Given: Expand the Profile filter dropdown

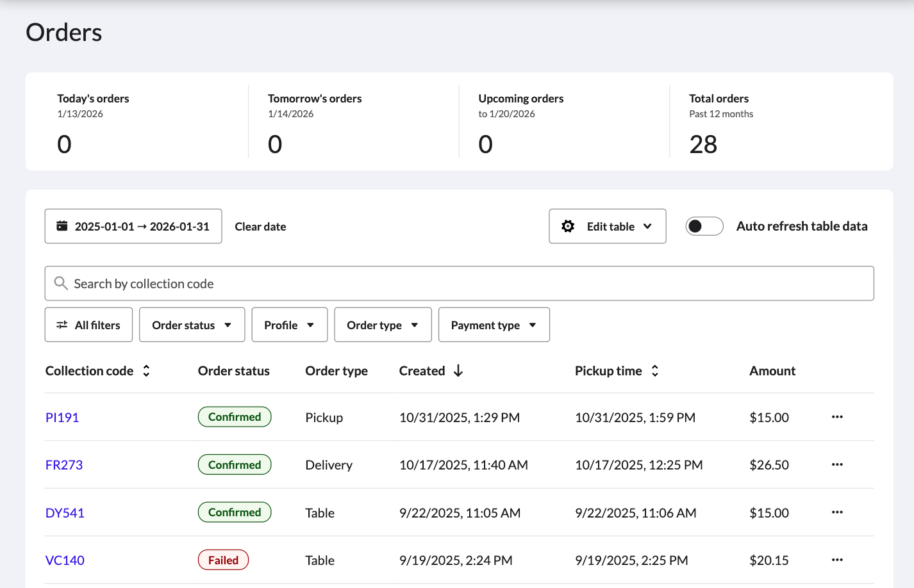Looking at the screenshot, I should pyautogui.click(x=289, y=325).
